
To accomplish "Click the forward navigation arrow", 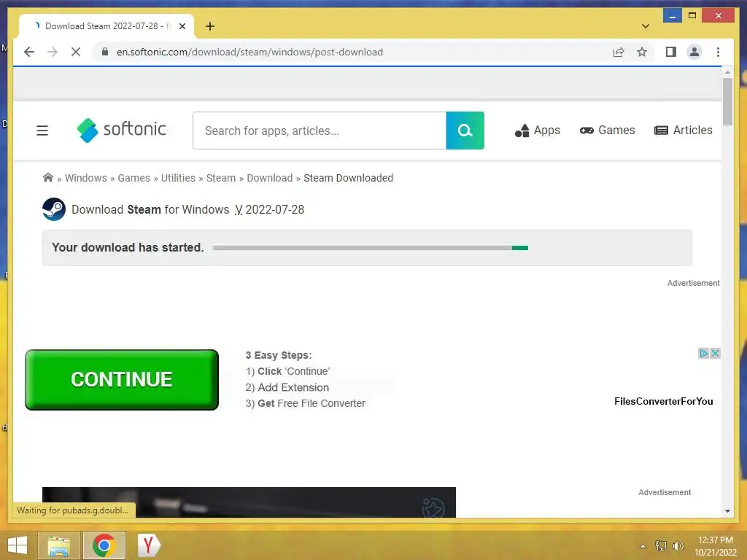I will click(x=53, y=52).
